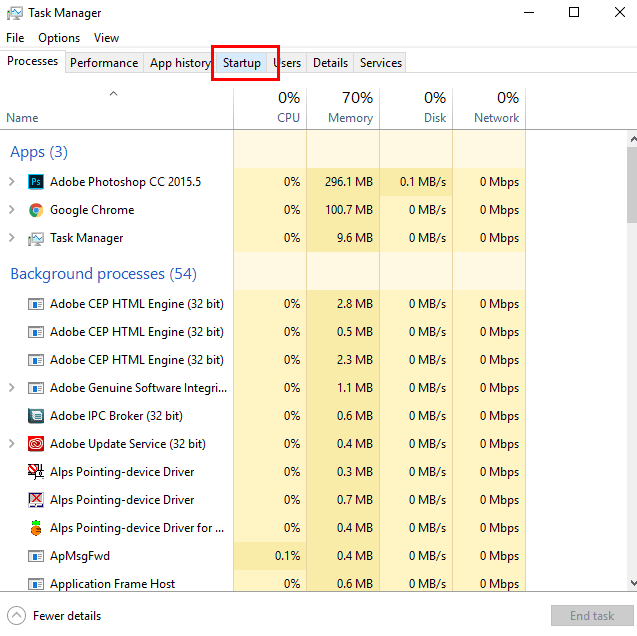
Task: Click the Adobe Update Service icon
Action: click(36, 444)
